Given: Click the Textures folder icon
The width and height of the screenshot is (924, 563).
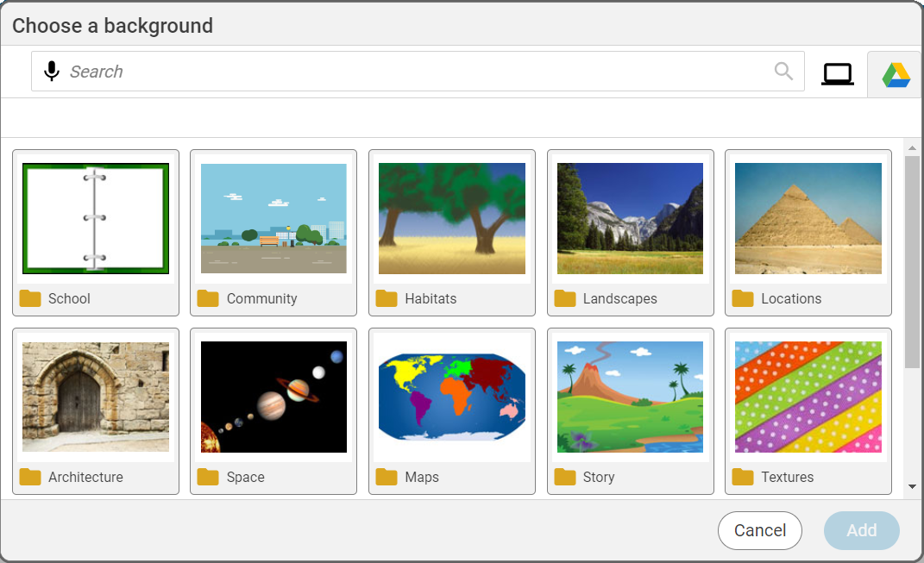Looking at the screenshot, I should (742, 477).
